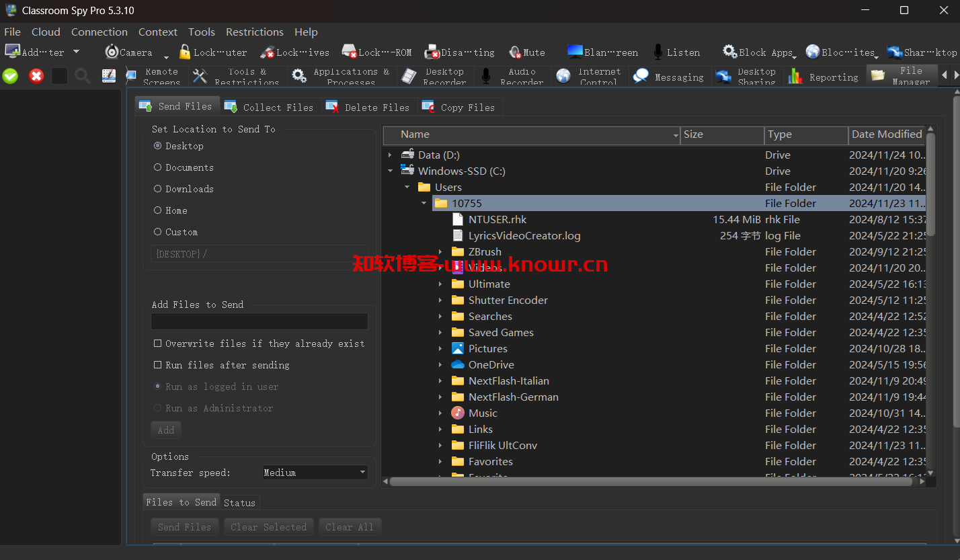Click the Share desktop icon

tap(895, 52)
